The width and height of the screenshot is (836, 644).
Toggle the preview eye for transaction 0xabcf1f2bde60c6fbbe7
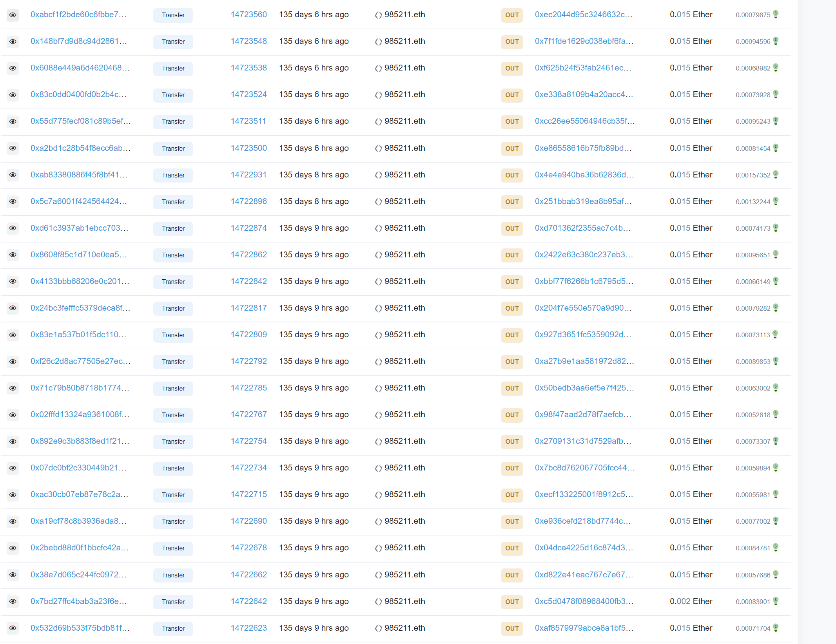click(13, 15)
